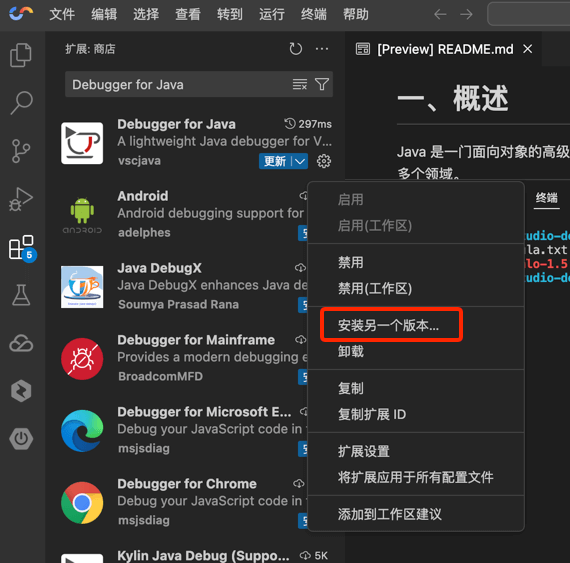Open the gear for Debugger for Java

[324, 161]
